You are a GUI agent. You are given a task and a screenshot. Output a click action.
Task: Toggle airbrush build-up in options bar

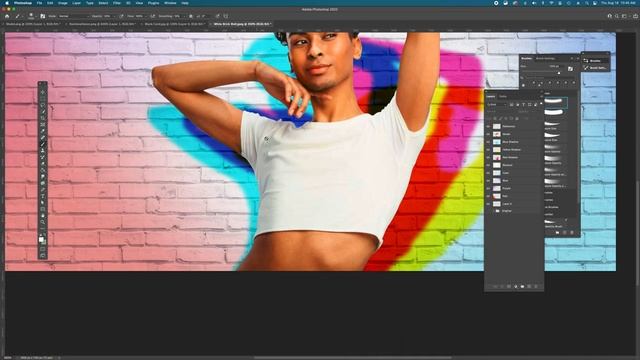(153, 16)
